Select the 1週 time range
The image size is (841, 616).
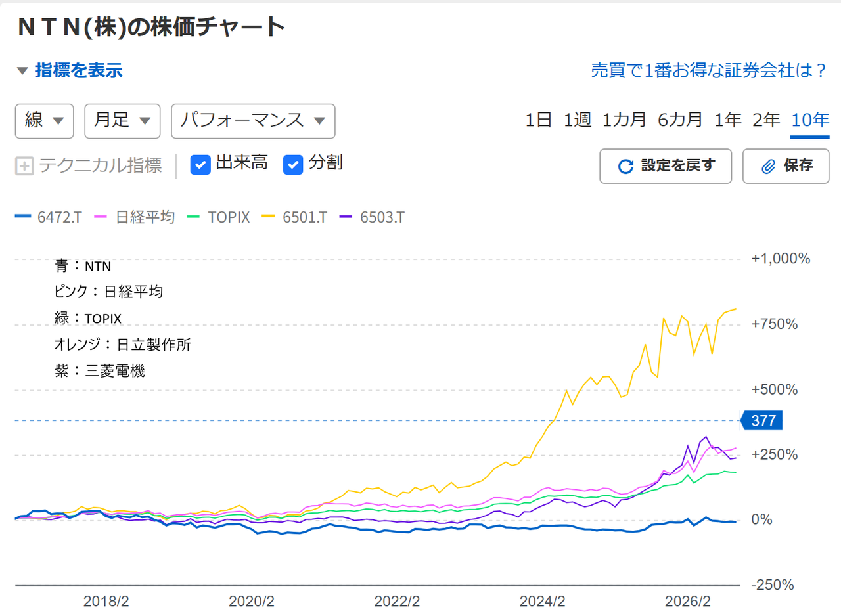coord(578,120)
